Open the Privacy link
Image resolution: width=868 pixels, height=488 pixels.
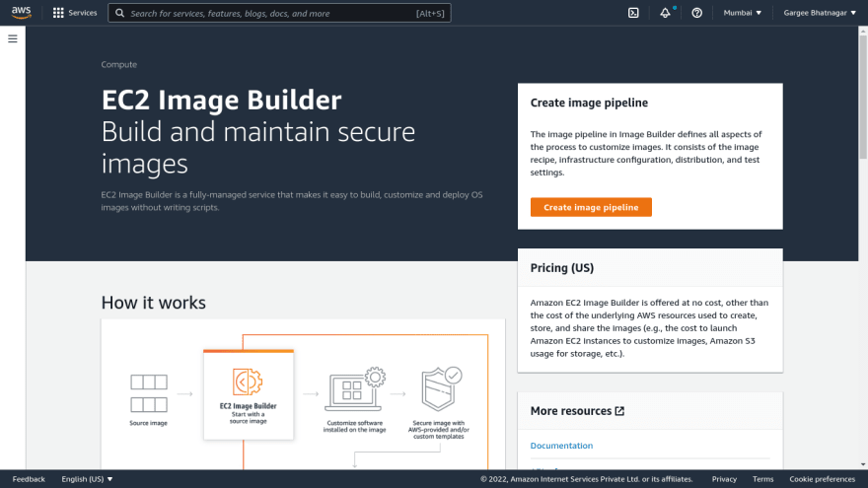pos(724,479)
